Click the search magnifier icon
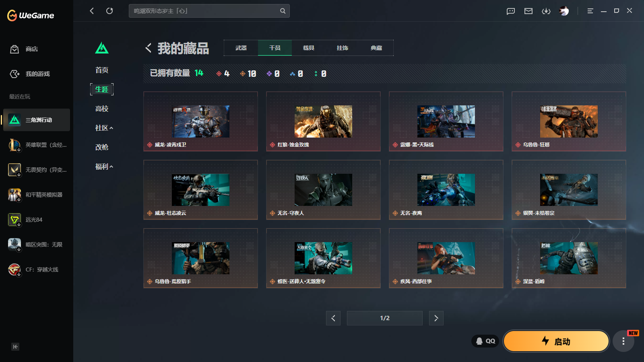The image size is (644, 362). pos(283,11)
